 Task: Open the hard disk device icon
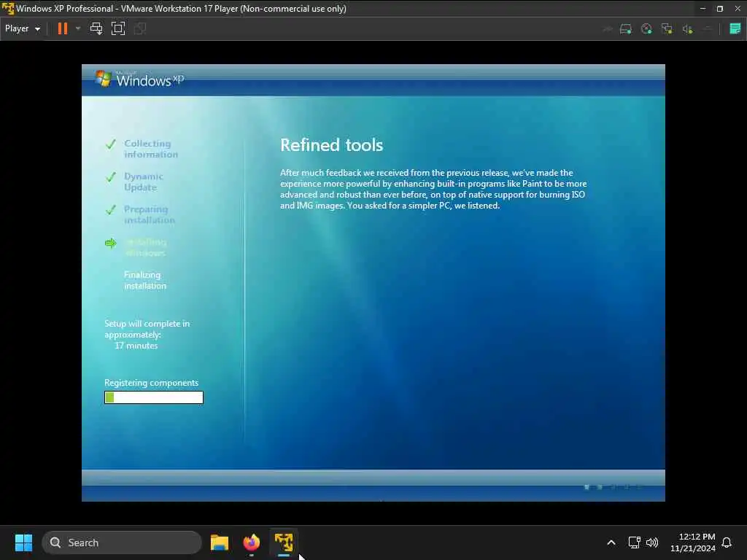(625, 29)
